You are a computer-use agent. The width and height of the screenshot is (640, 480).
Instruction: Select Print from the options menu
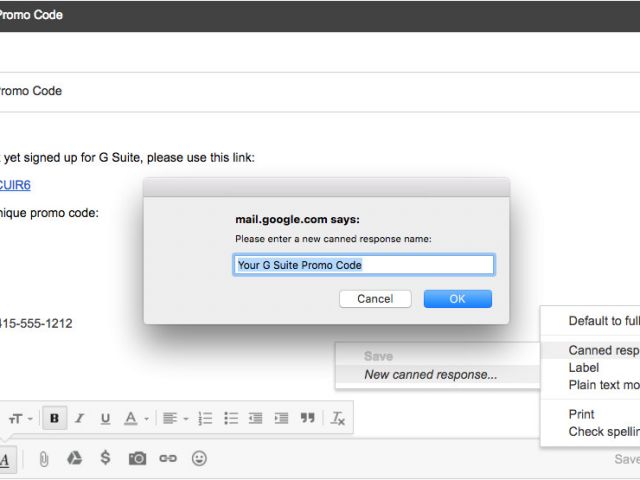tap(590, 414)
